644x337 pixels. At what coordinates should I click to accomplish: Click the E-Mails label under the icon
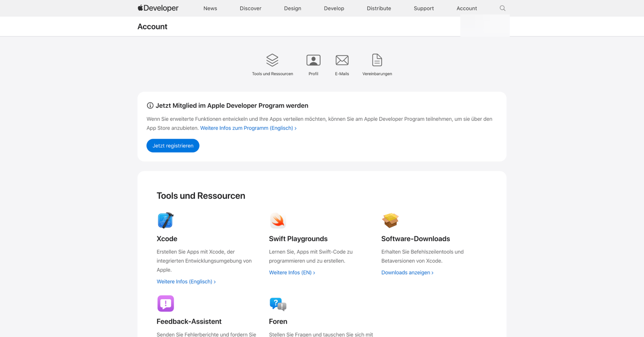(342, 74)
